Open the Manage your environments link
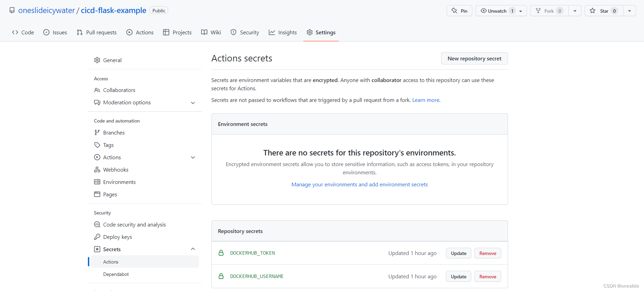Viewport: 644px width, 291px height. (x=359, y=185)
